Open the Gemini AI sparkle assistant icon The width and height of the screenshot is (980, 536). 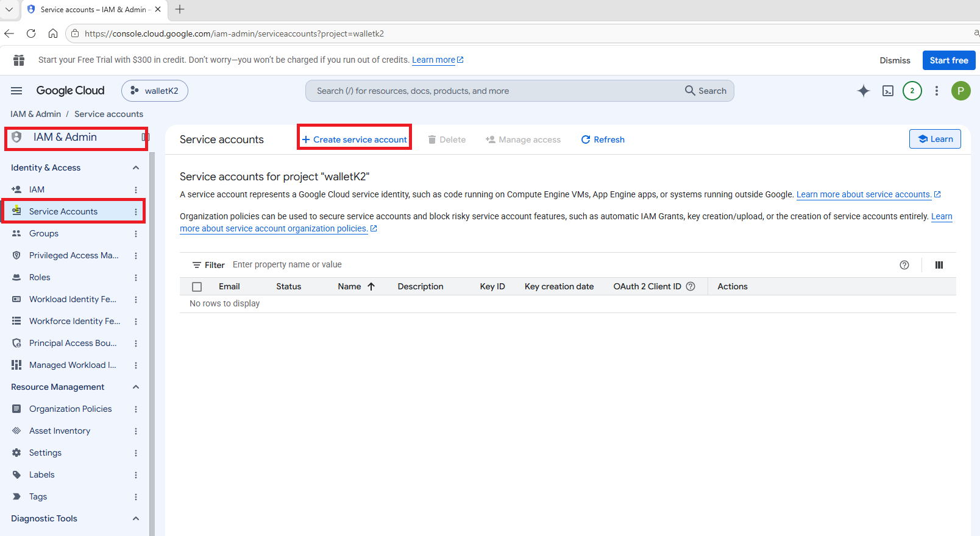click(864, 91)
